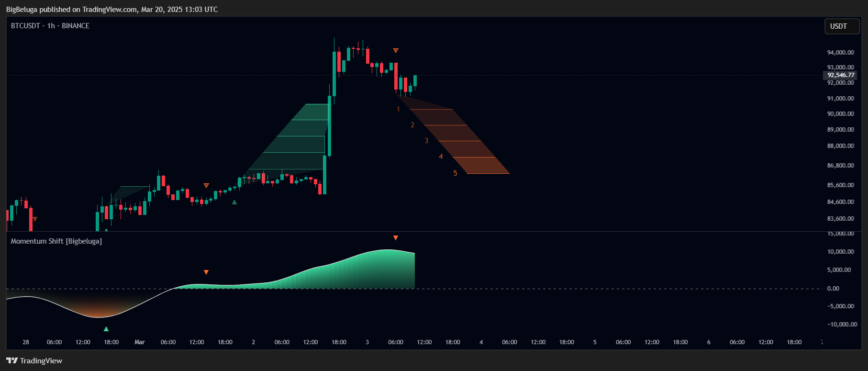Click the 83,600.00 price axis label
Image resolution: width=868 pixels, height=371 pixels.
pos(841,219)
